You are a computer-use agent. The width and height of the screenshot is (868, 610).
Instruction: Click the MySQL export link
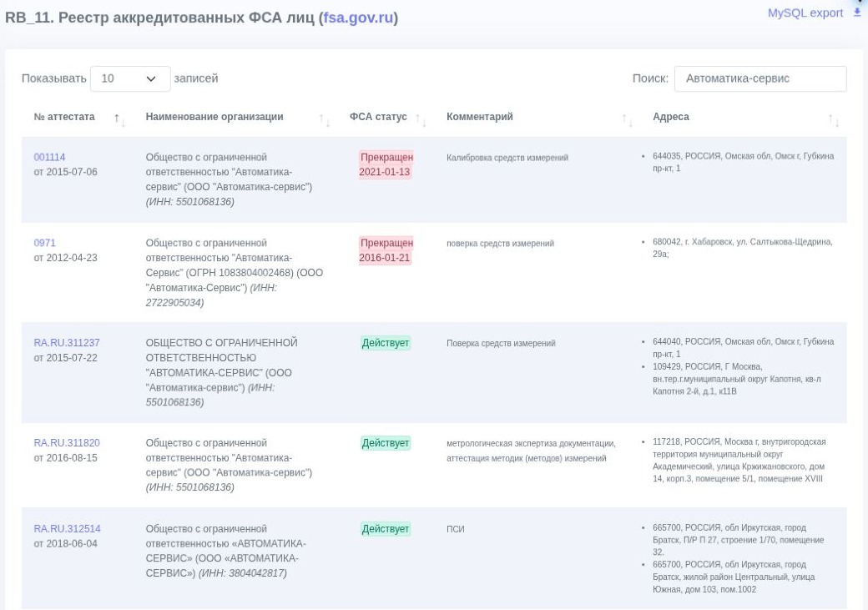(x=805, y=13)
